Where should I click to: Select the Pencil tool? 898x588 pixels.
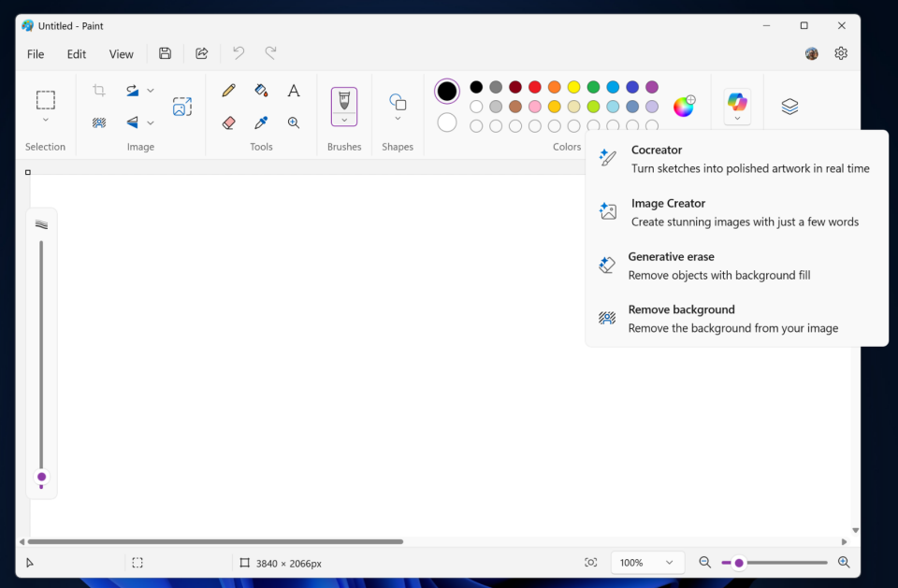point(228,91)
